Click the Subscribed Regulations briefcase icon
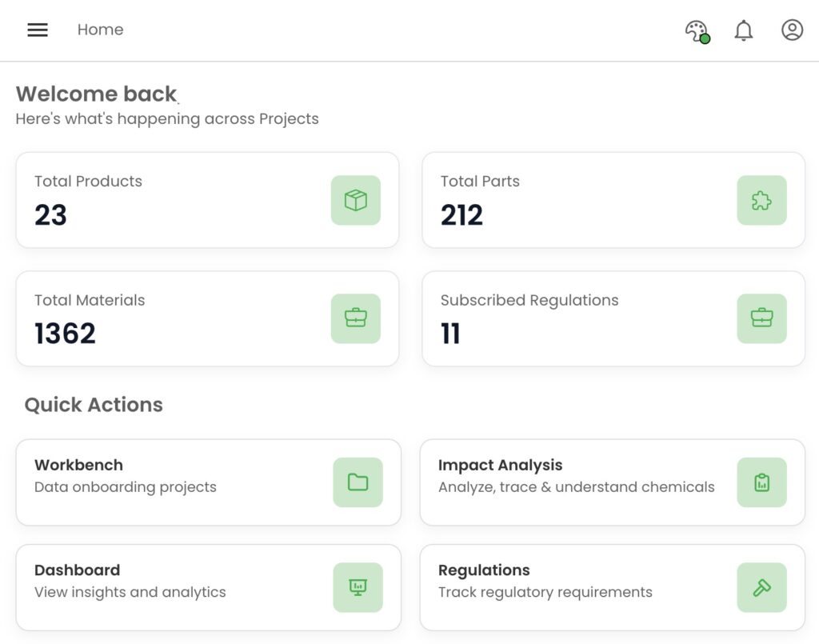 [761, 318]
